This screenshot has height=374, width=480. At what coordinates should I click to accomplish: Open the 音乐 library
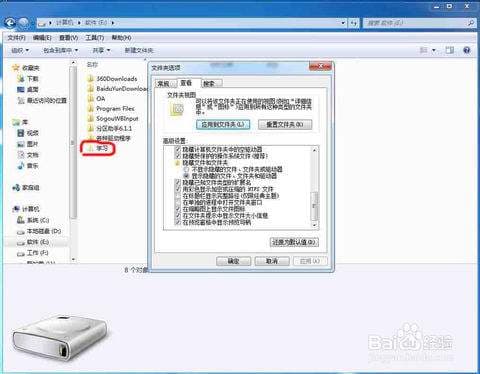28,166
